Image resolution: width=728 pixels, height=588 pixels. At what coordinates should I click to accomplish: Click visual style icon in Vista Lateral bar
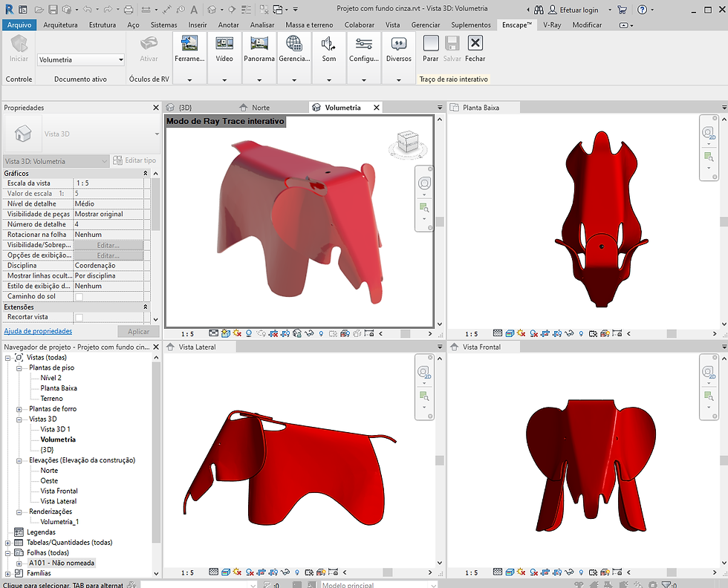pos(226,572)
